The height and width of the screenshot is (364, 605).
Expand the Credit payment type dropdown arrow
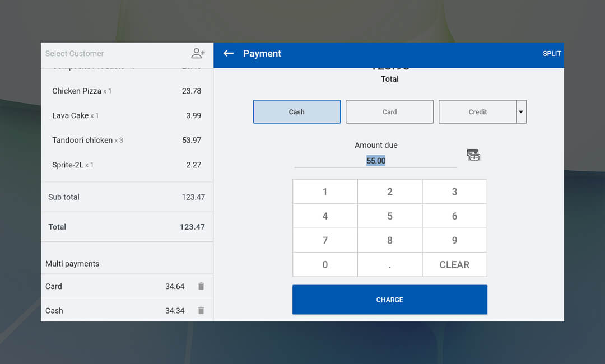pos(521,112)
